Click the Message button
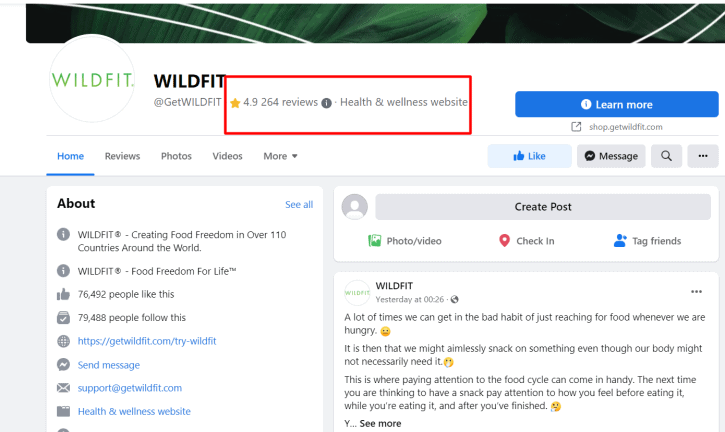This screenshot has height=432, width=725. (611, 156)
